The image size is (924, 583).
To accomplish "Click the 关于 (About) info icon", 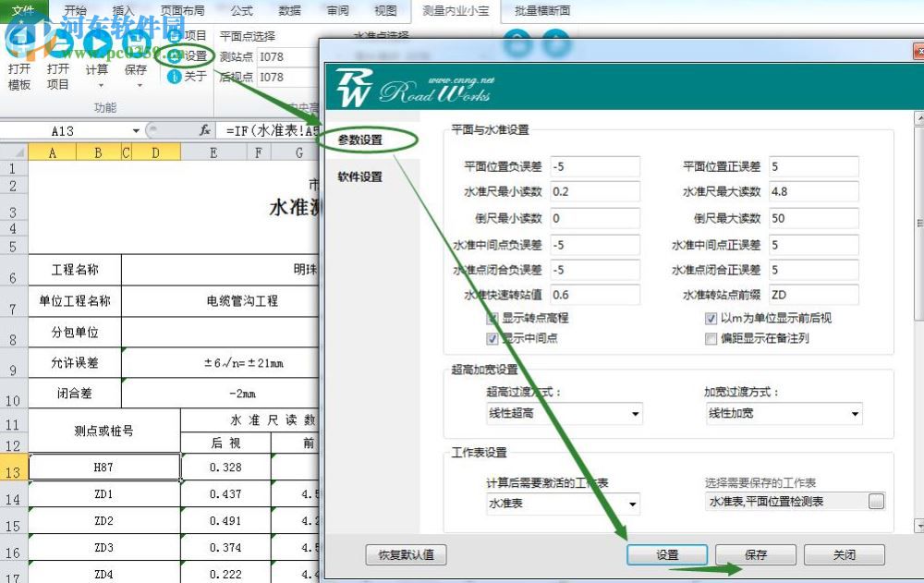I will (173, 78).
